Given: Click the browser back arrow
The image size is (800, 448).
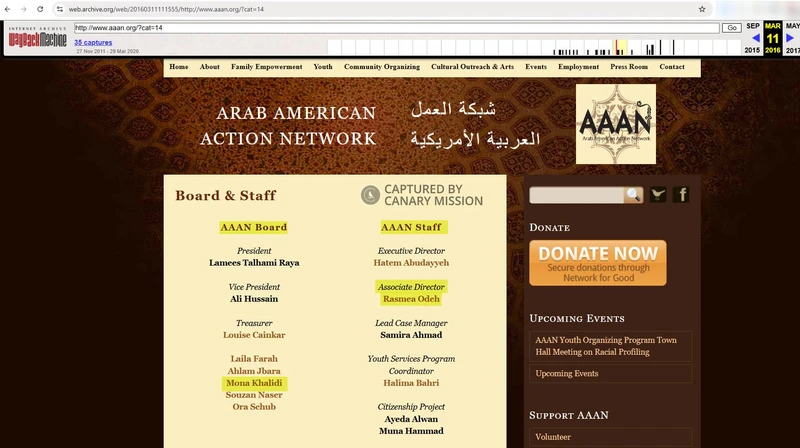Looking at the screenshot, I should click(8, 9).
